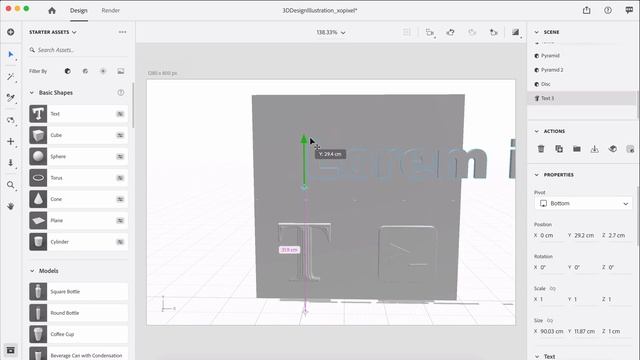Filter assets by materials
Viewport: 640px width, 360px height.
coord(85,71)
